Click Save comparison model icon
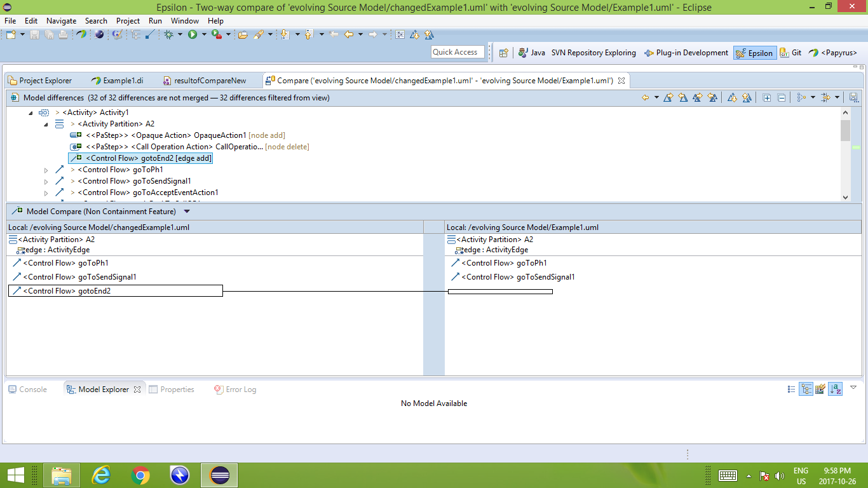Screen dimensions: 868x488 (x=853, y=98)
